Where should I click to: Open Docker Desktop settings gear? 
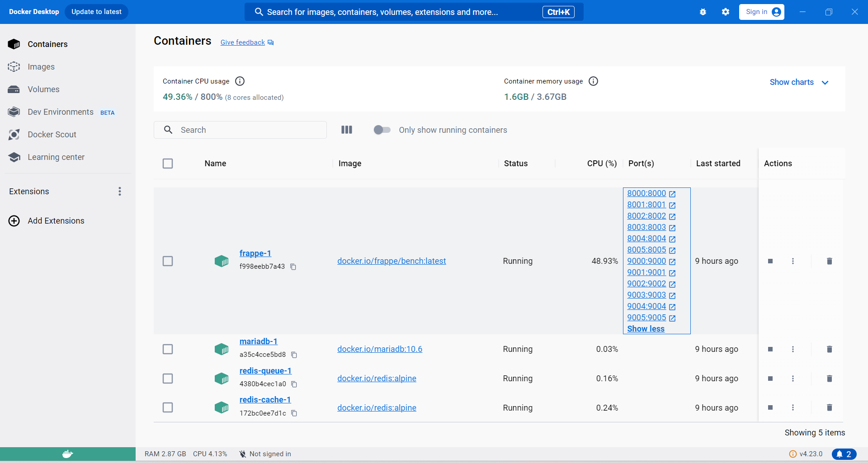click(726, 12)
